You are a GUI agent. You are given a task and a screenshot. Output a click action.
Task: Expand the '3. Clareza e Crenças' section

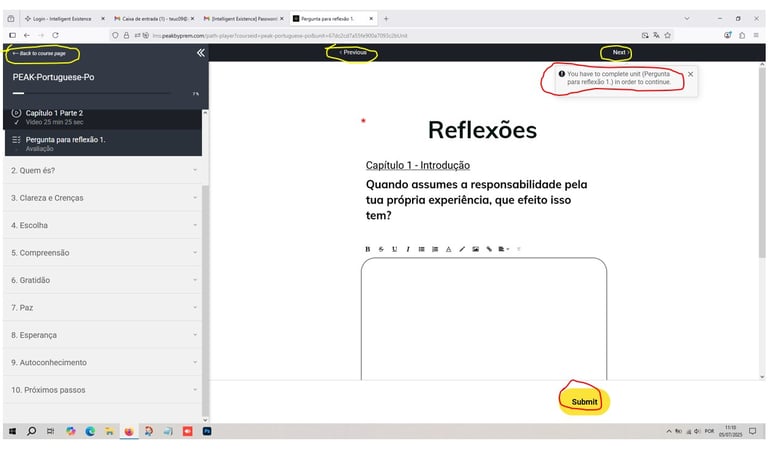coord(103,198)
